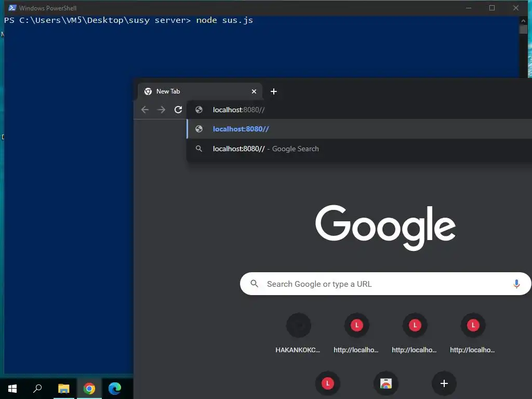Close the New Tab tab
Image resolution: width=532 pixels, height=399 pixels.
(254, 91)
